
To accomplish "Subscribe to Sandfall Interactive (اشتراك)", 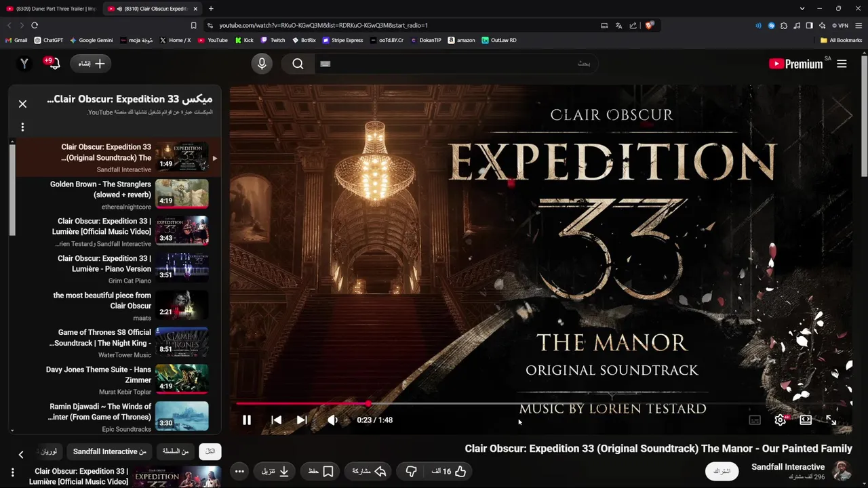I will [722, 471].
